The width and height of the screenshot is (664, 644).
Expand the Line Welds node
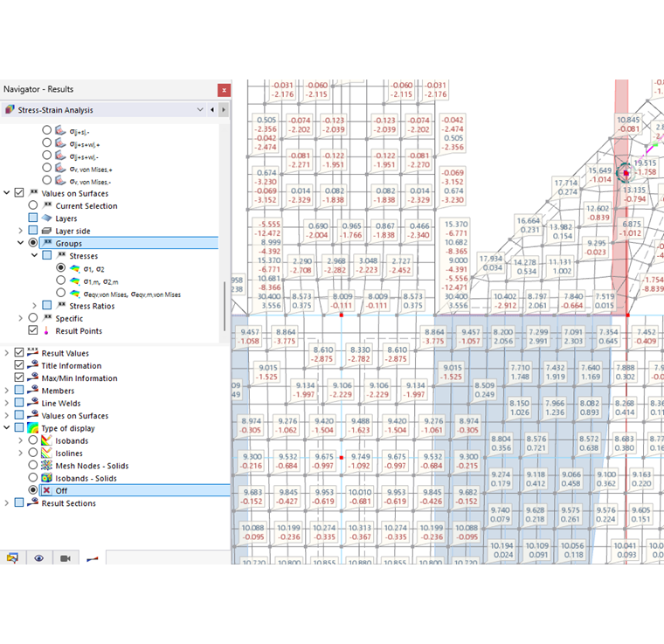pos(7,403)
